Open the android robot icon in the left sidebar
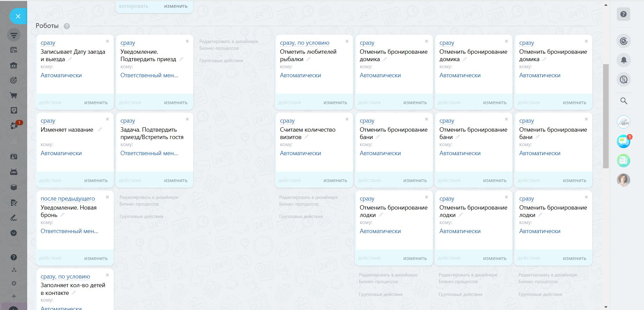This screenshot has height=310, width=644. 14,172
